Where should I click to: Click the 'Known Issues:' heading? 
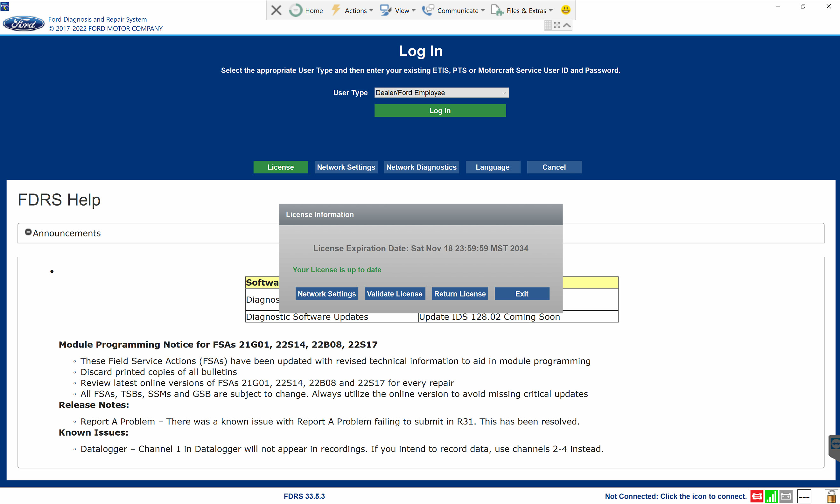point(93,432)
